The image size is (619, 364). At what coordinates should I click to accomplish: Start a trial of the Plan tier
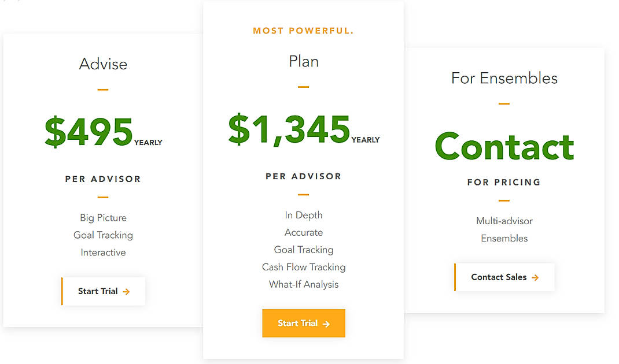pos(303,323)
